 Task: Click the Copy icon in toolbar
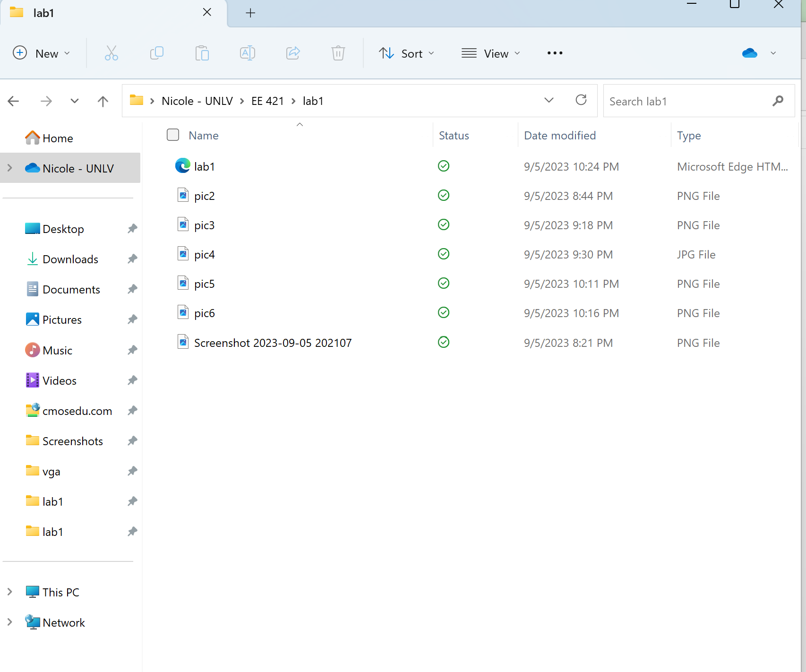point(156,53)
